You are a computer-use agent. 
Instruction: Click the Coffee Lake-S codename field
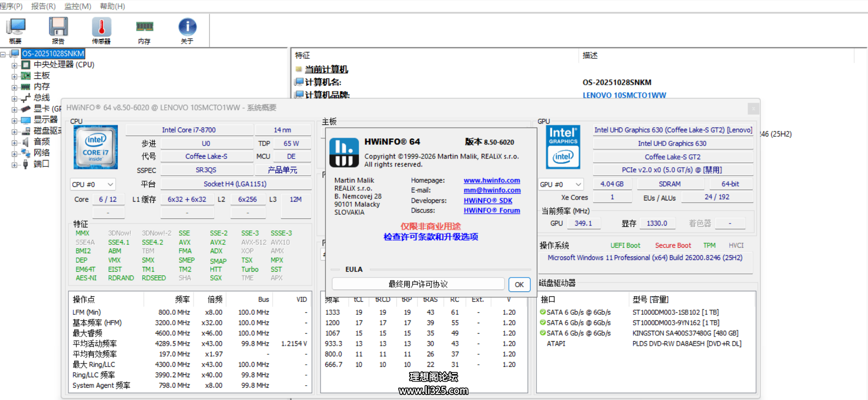click(206, 156)
